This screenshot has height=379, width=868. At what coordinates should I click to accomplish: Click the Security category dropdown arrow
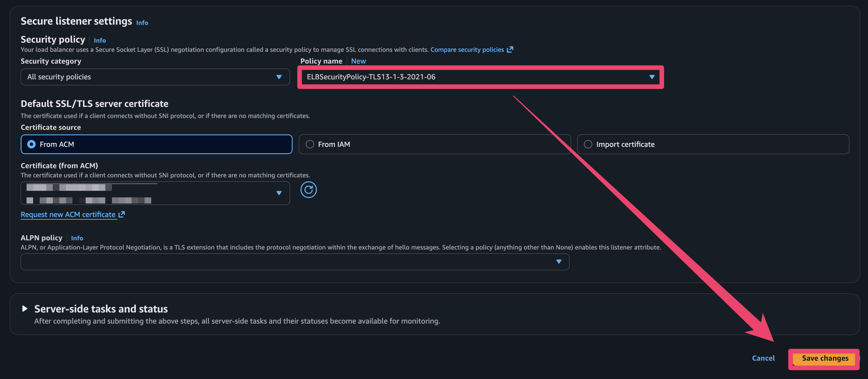point(279,77)
